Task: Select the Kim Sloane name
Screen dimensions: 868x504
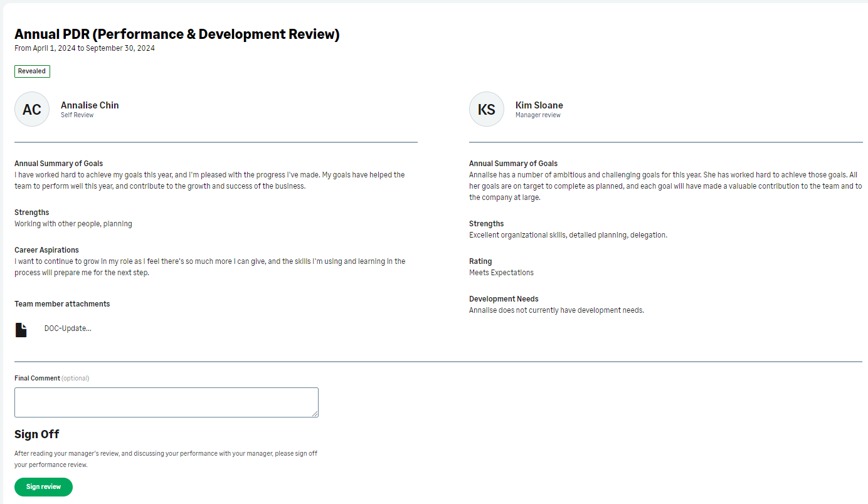Action: (539, 105)
